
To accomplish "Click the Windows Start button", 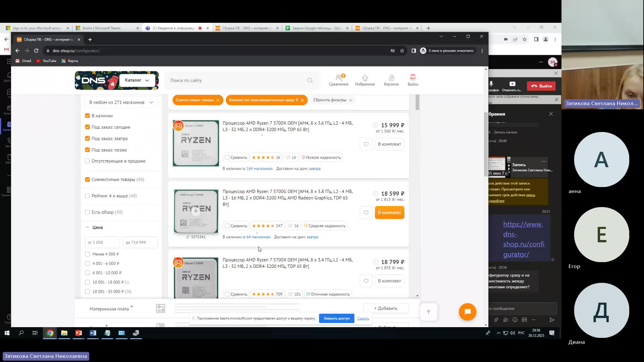I will click(7, 333).
